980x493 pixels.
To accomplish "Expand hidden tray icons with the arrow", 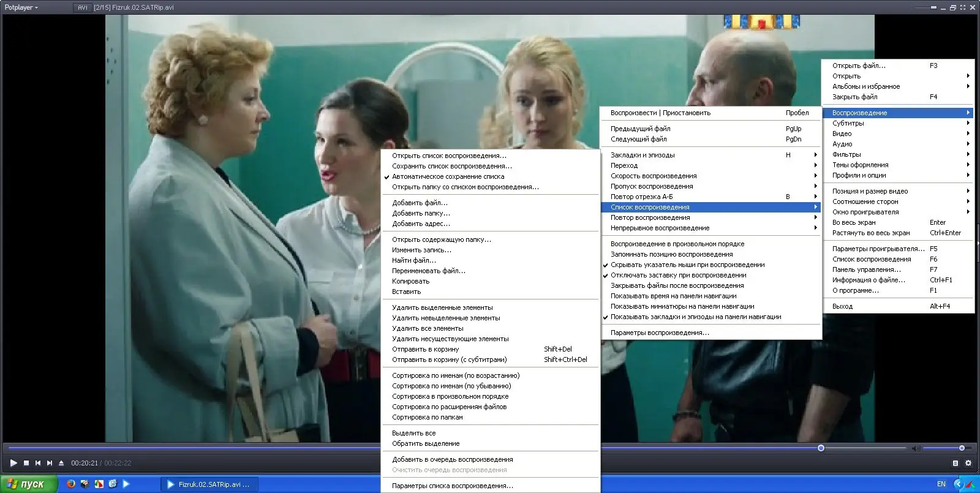I will [x=959, y=484].
